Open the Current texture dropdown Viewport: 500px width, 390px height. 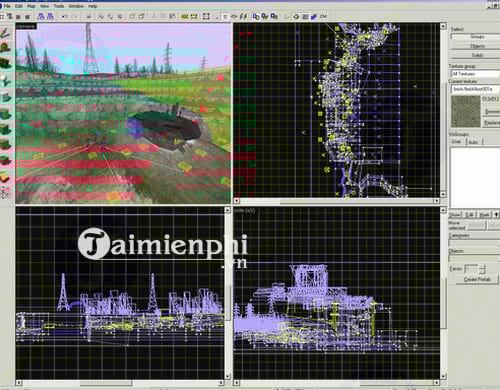(475, 89)
